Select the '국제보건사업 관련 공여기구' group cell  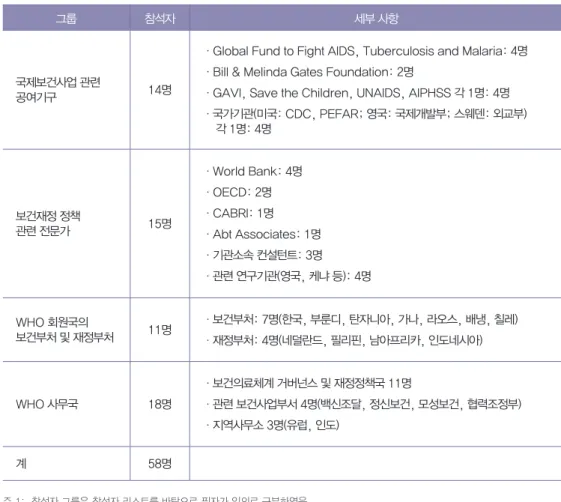tap(58, 89)
